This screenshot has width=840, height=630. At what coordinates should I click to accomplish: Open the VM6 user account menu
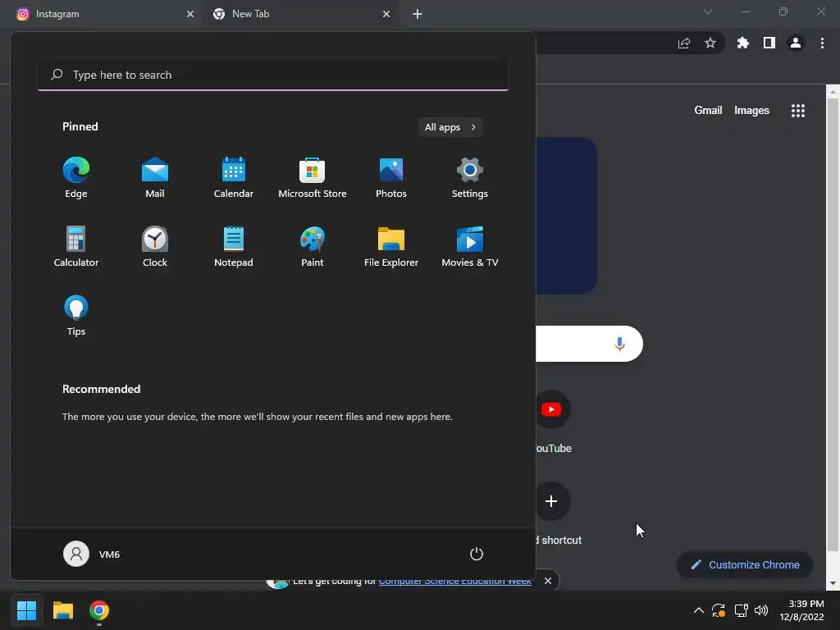click(92, 554)
